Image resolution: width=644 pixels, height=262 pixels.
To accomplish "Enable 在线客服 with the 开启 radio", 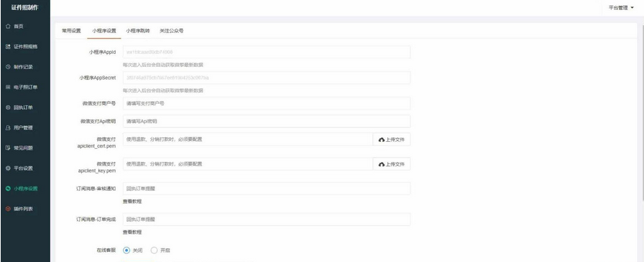I will click(x=154, y=250).
